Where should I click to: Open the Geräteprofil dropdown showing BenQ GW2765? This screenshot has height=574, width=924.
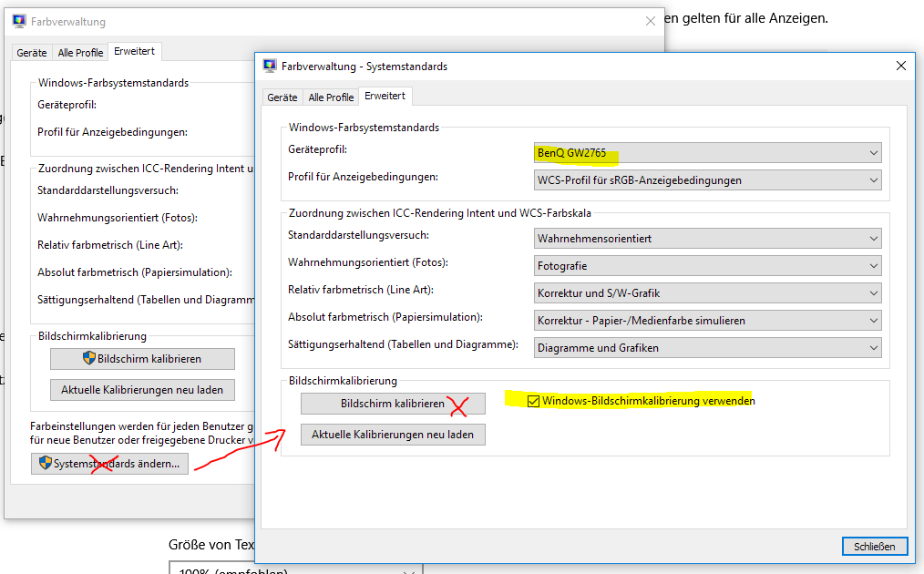click(x=707, y=153)
